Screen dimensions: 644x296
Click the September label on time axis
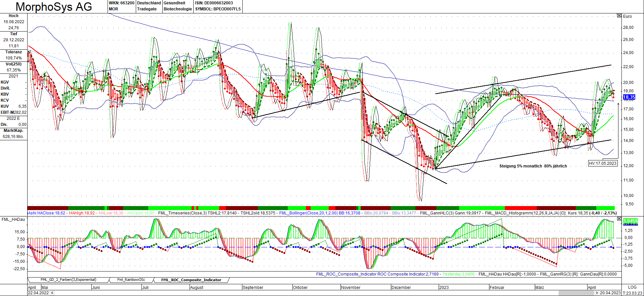[x=253, y=288]
